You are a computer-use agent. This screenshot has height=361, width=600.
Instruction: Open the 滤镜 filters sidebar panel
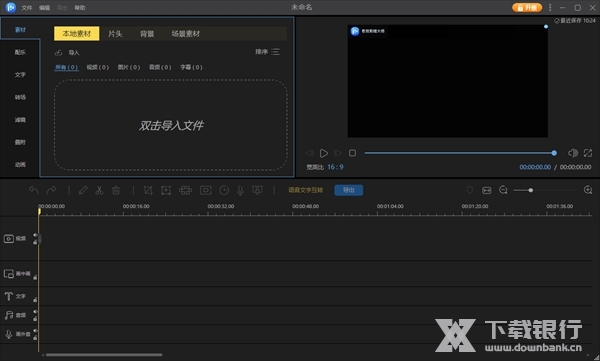[20, 120]
